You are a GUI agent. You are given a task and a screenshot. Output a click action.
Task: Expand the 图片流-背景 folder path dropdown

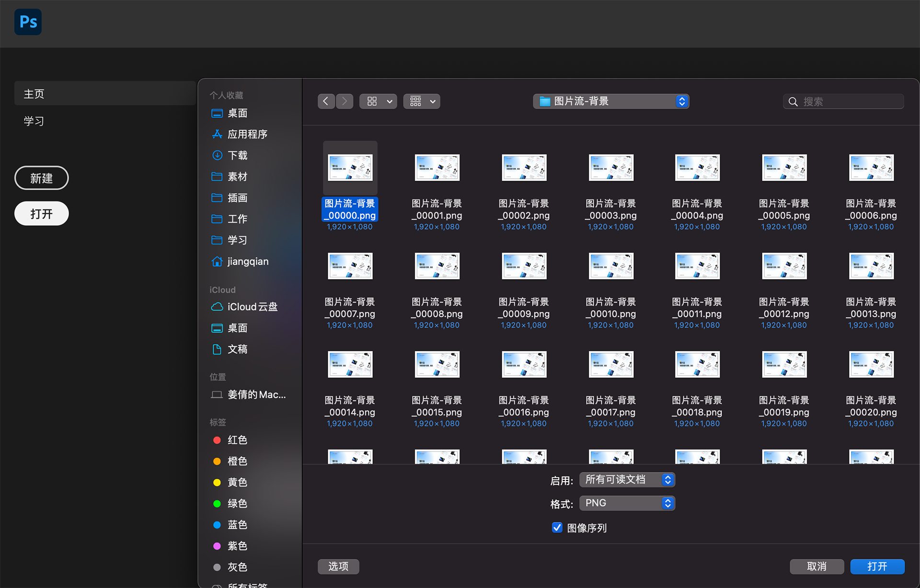click(x=611, y=101)
